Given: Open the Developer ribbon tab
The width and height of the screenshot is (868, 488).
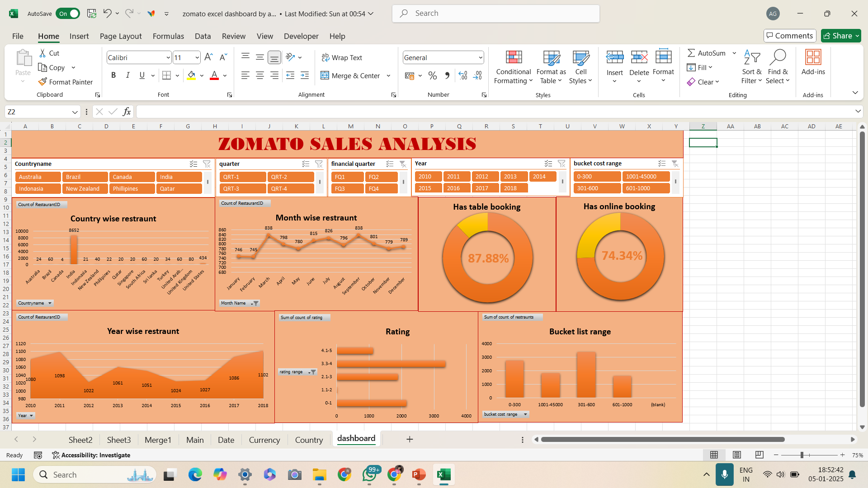Looking at the screenshot, I should point(301,36).
